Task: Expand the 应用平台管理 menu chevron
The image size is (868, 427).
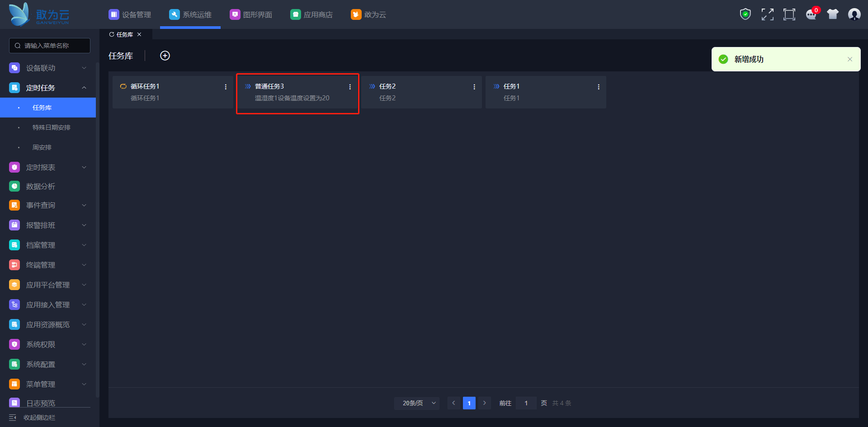Action: 84,285
